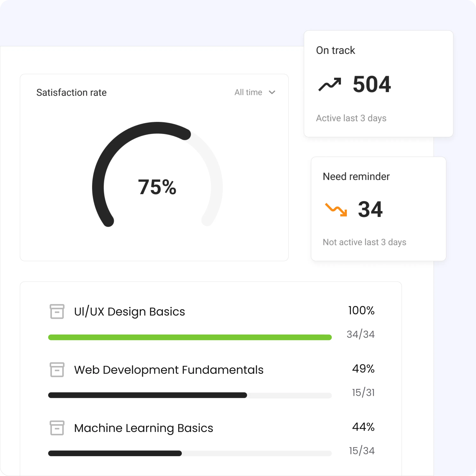Click the upward trend arrow icon
This screenshot has width=476, height=476.
(x=330, y=84)
